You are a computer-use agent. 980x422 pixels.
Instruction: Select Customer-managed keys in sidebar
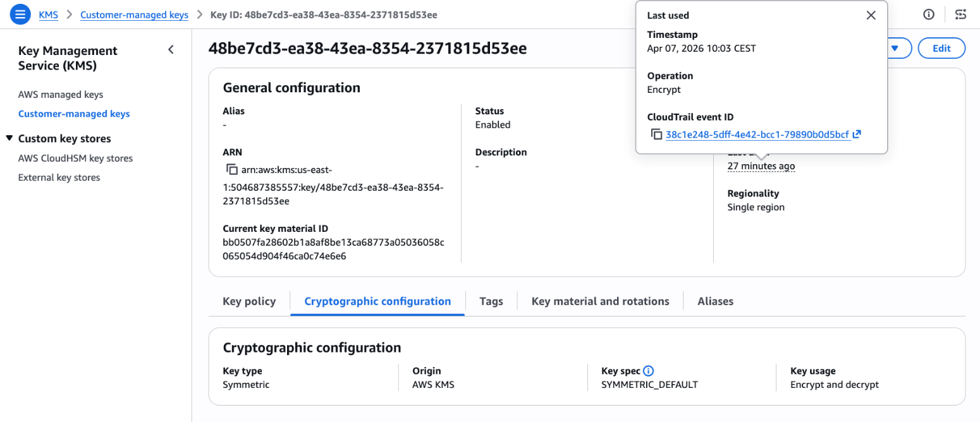click(x=74, y=114)
